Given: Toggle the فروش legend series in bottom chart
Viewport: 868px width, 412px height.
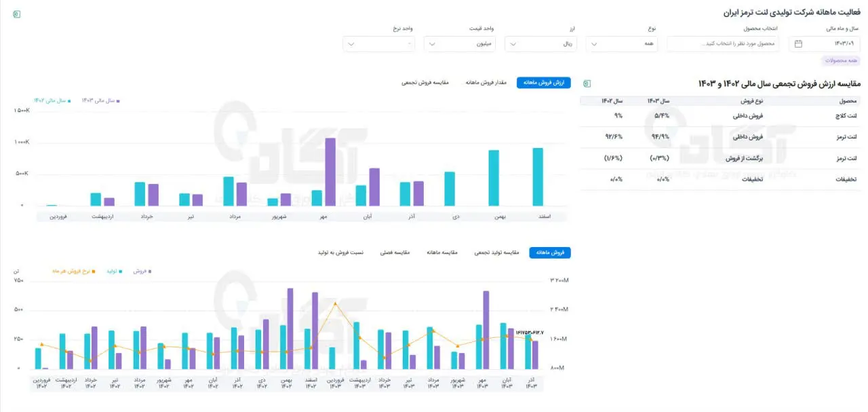Looking at the screenshot, I should point(142,271).
